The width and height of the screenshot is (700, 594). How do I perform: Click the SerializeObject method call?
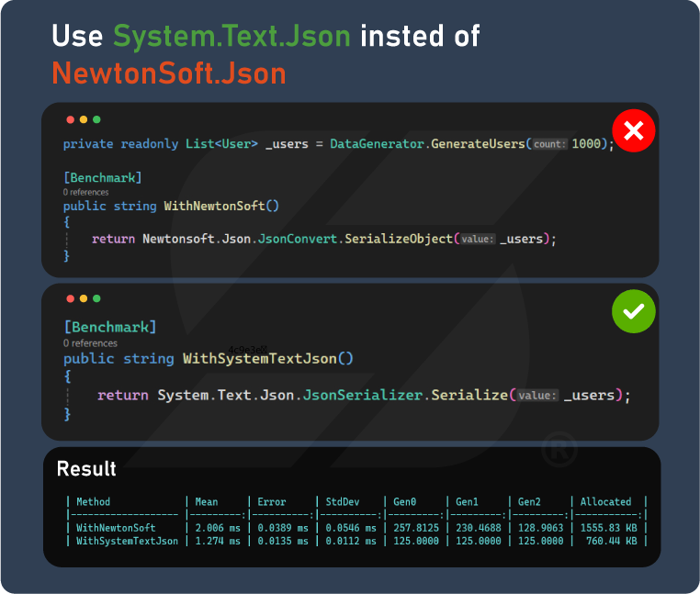coord(399,239)
